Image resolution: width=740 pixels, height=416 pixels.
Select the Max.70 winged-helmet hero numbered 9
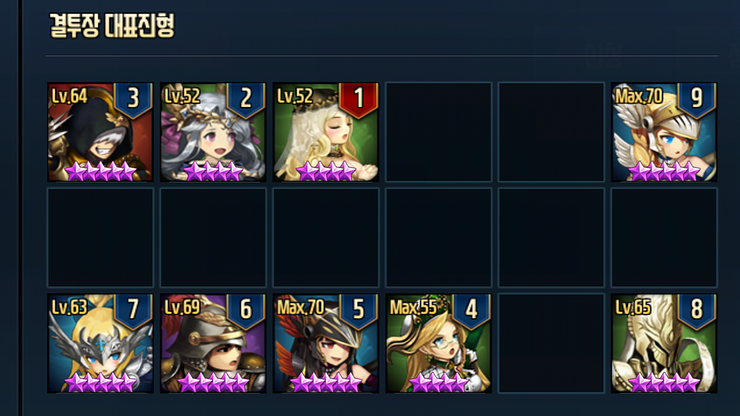[664, 132]
